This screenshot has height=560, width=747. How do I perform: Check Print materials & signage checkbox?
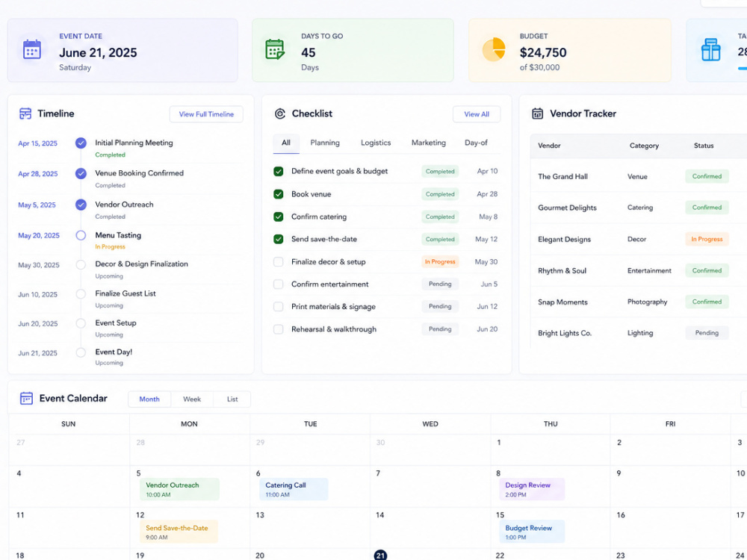(x=278, y=307)
